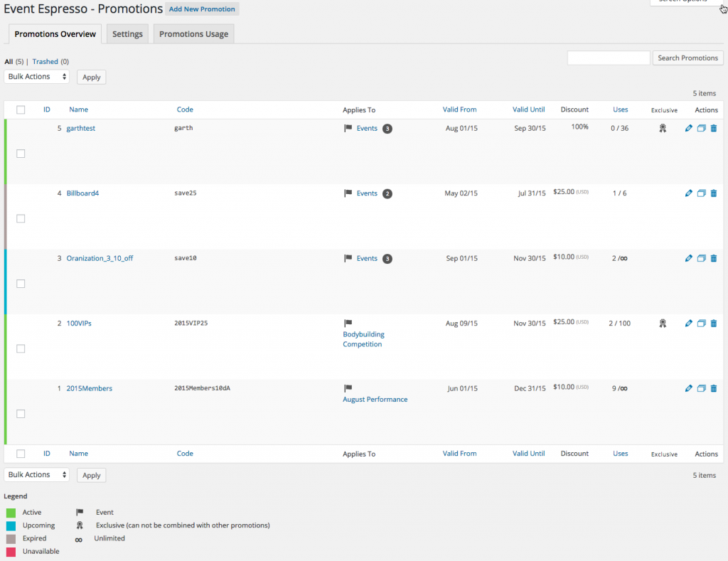
Task: Select the 100VIPs row checkbox
Action: tap(21, 349)
